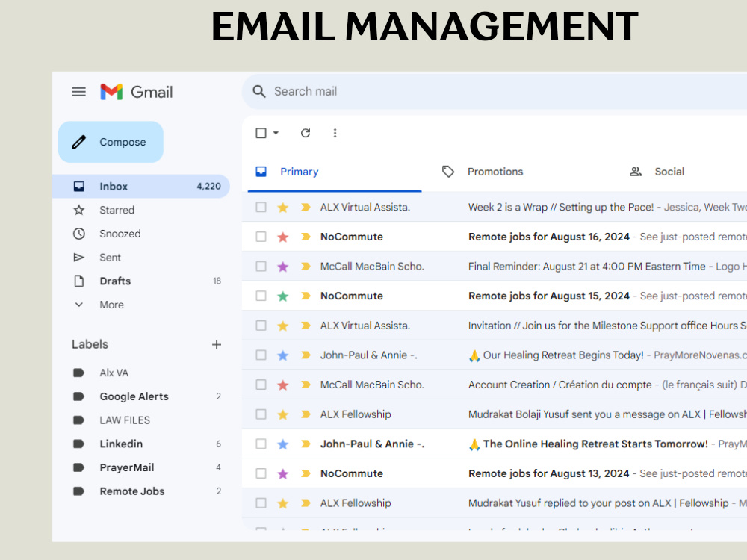The width and height of the screenshot is (747, 560).
Task: Click importance marker on Remote jobs for August 16 email
Action: pyautogui.click(x=306, y=237)
